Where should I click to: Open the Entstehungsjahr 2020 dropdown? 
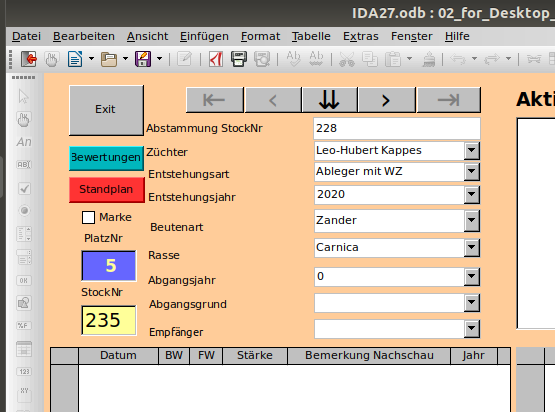coord(472,195)
